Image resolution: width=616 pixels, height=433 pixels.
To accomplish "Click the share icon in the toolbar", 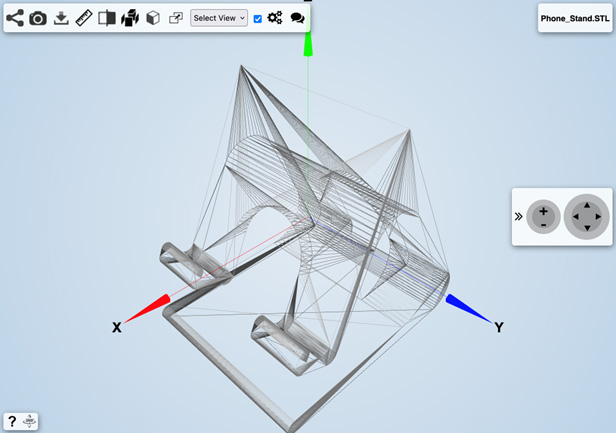I will click(x=15, y=18).
